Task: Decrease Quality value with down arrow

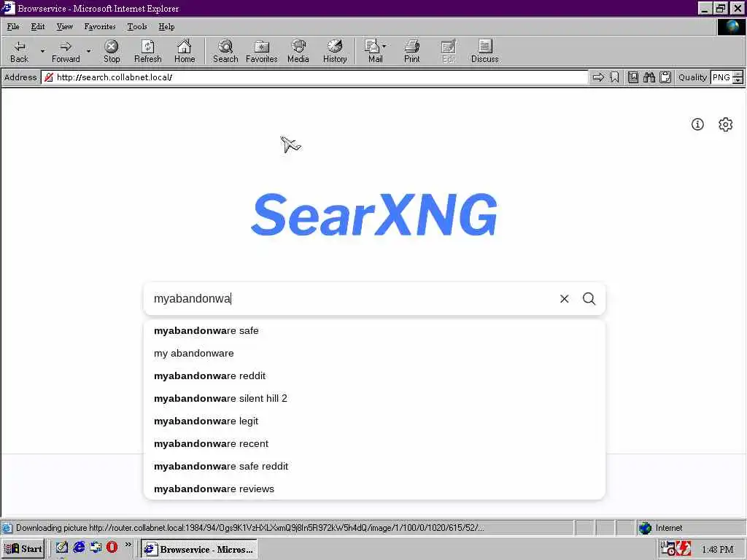Action: tap(738, 80)
